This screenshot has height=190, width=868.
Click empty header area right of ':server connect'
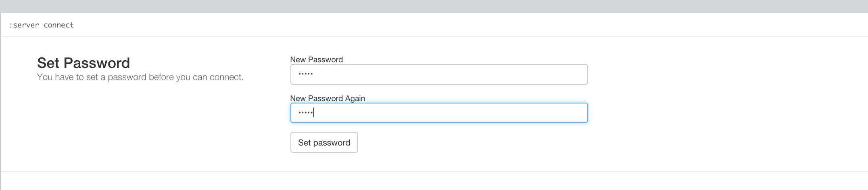[x=444, y=25]
